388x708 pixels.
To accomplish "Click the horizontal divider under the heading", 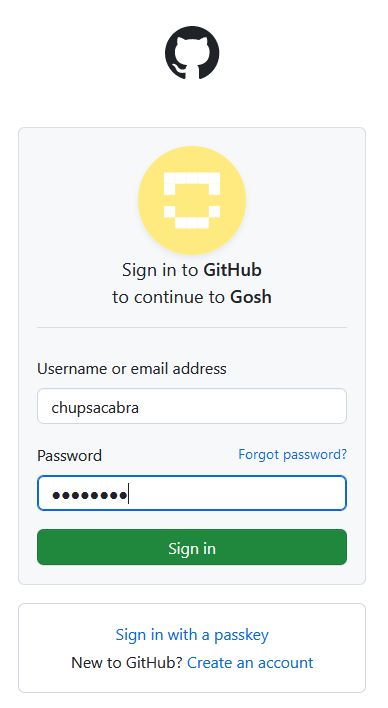I will click(192, 327).
